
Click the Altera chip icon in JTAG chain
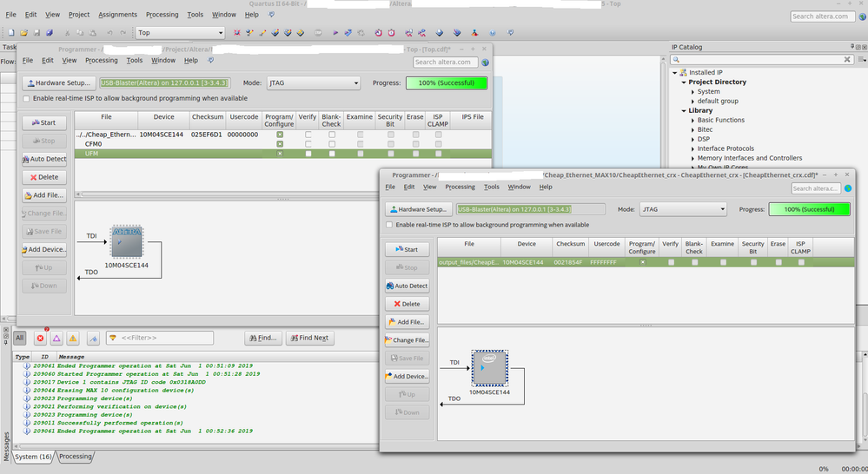click(126, 242)
